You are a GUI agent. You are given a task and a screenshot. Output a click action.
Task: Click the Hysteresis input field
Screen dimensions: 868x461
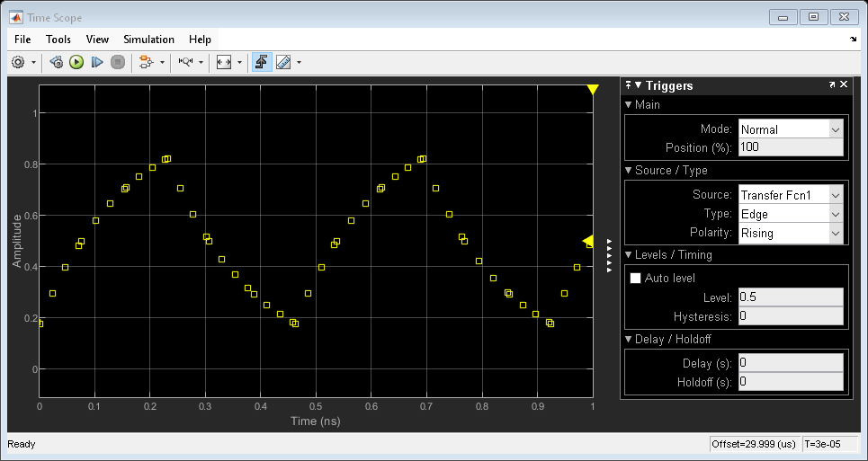pyautogui.click(x=790, y=316)
